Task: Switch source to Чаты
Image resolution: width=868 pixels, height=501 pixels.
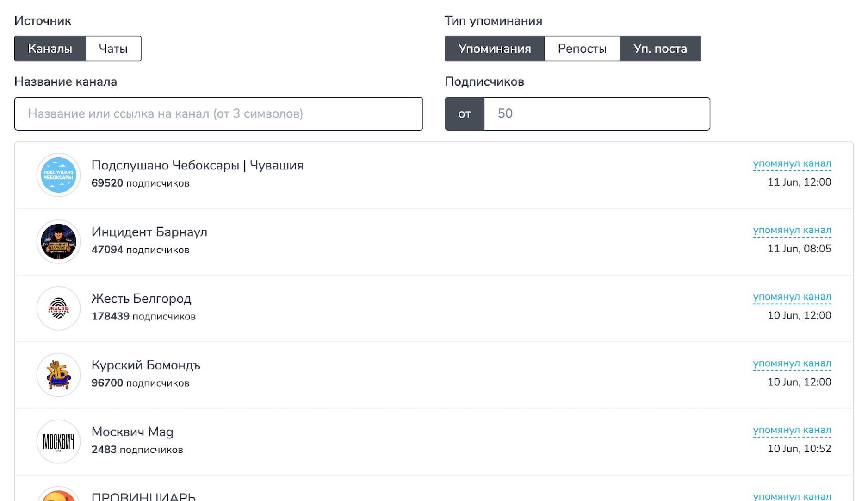Action: pos(113,49)
